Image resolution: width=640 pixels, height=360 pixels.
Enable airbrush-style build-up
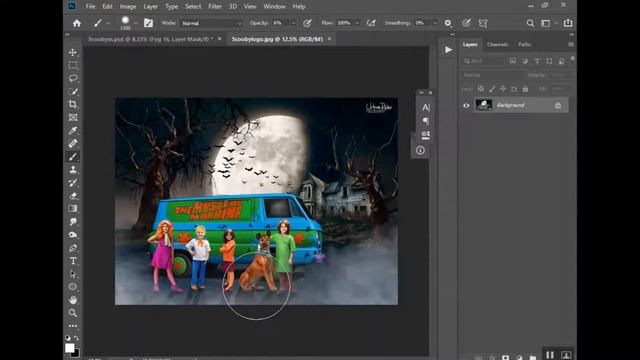(371, 23)
